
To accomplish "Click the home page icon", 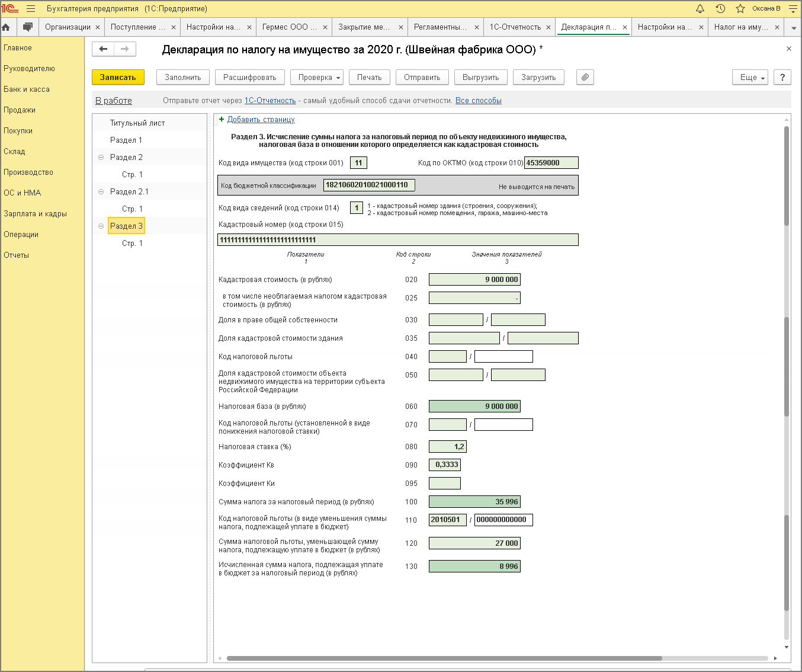I will [x=7, y=27].
